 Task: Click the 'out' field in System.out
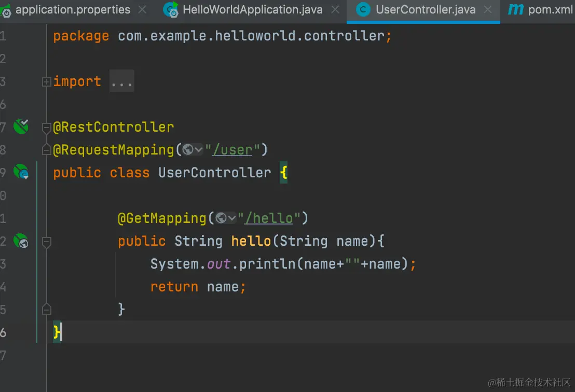(218, 264)
